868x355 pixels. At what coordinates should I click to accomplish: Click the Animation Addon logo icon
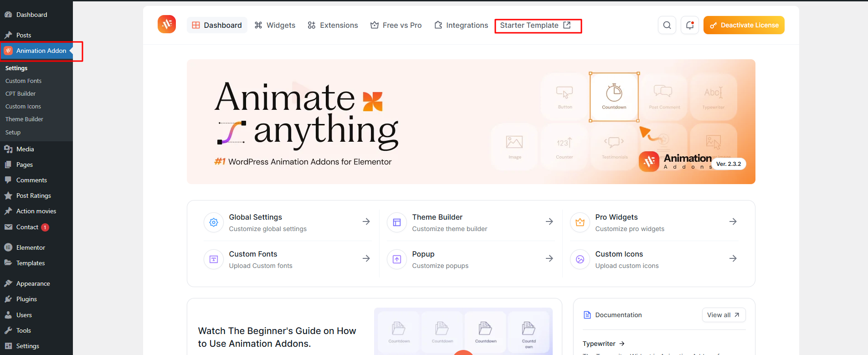pos(167,24)
